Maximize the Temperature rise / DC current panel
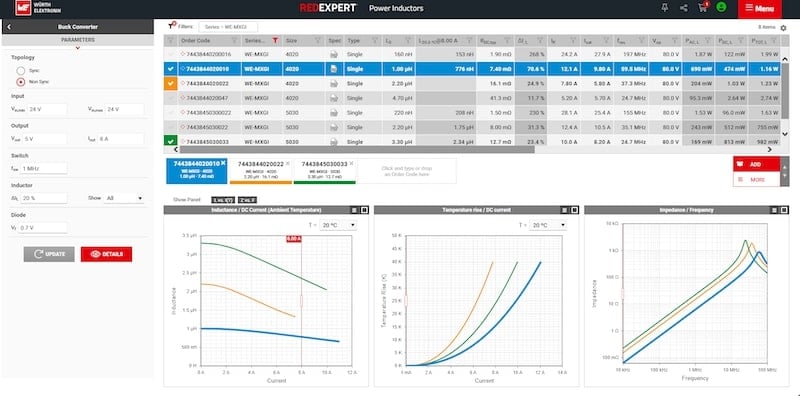Image resolution: width=800 pixels, height=396 pixels. [x=575, y=210]
